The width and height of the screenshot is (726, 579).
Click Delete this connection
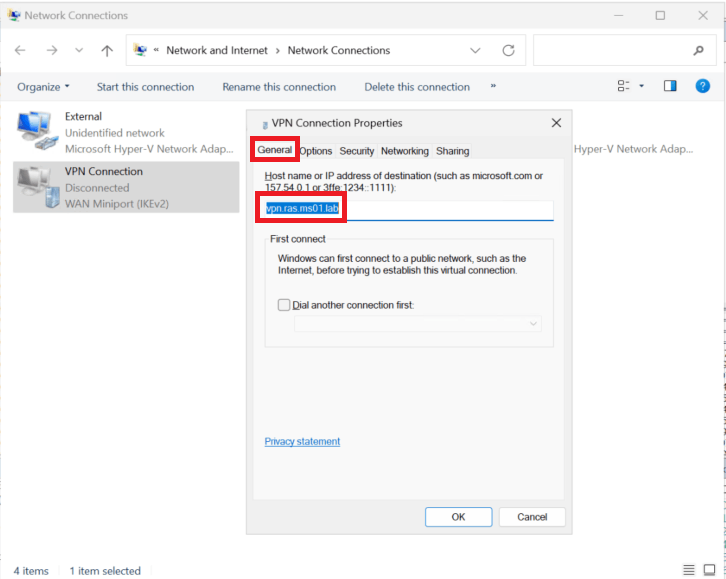(417, 87)
